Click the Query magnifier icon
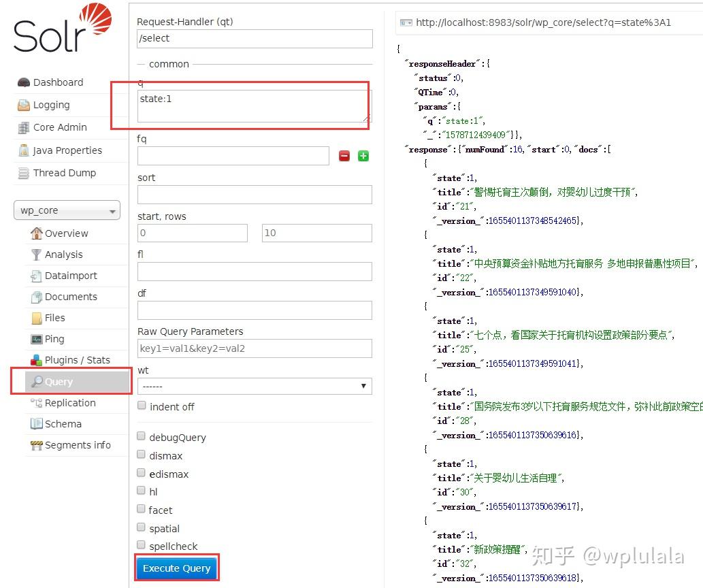The height and width of the screenshot is (588, 703). [x=37, y=381]
